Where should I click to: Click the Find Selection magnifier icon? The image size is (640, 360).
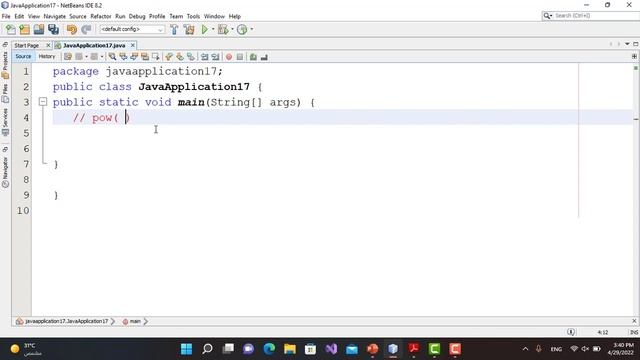pos(112,57)
